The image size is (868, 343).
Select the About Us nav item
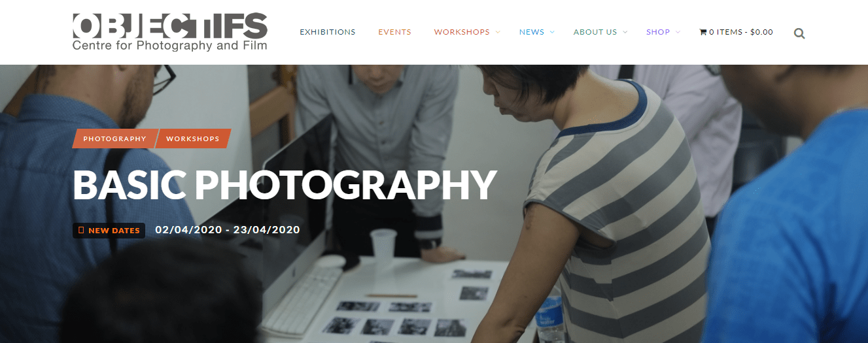(595, 32)
